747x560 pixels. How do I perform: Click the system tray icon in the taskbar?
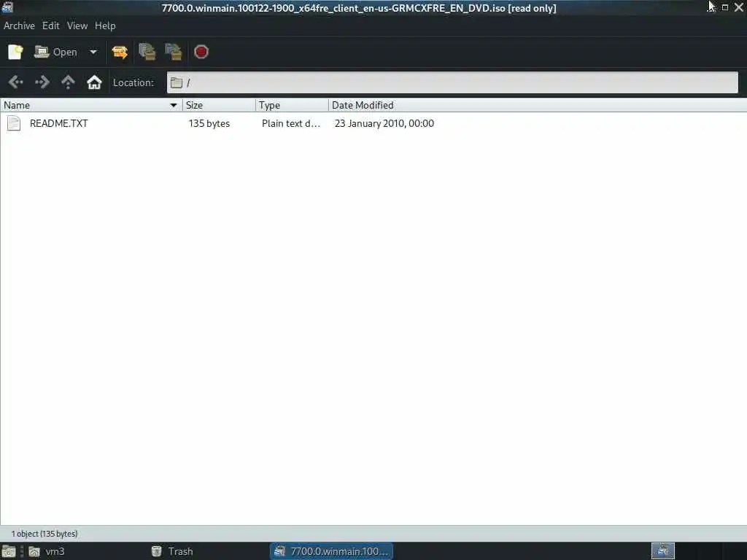(x=662, y=551)
